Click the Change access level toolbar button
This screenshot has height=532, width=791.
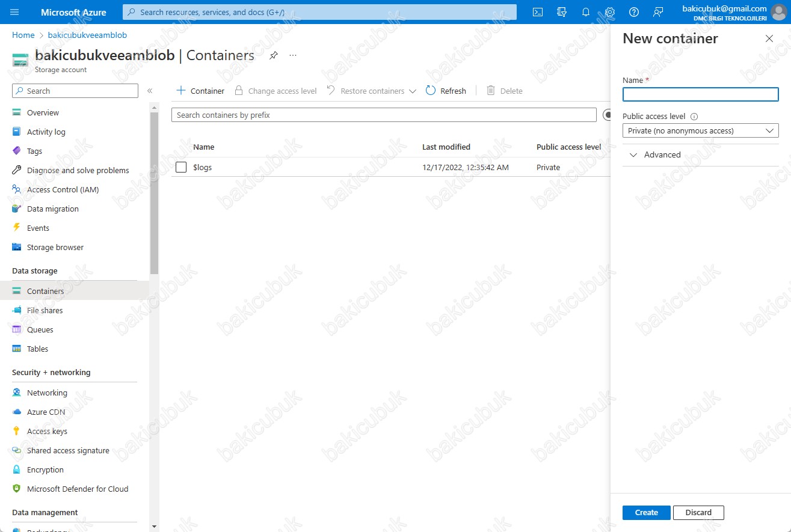tap(275, 91)
